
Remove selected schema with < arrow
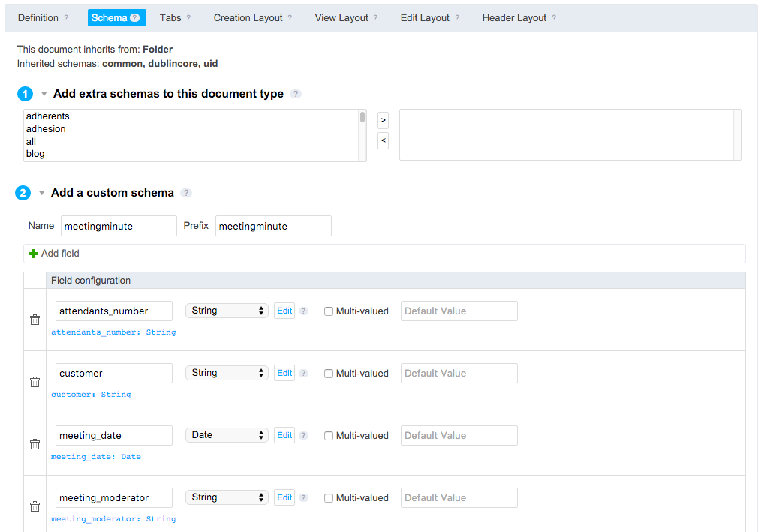pyautogui.click(x=383, y=140)
